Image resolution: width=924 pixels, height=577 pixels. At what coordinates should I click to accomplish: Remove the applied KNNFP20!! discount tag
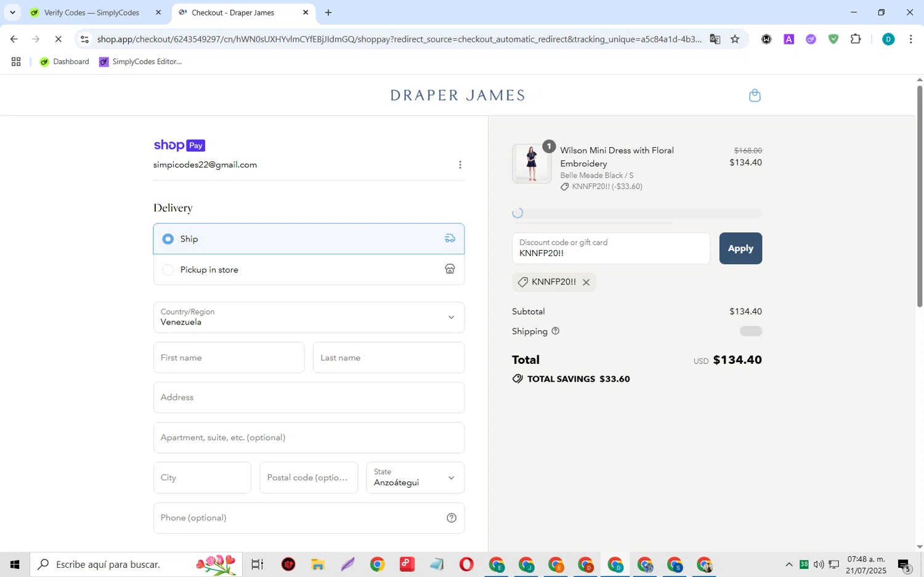586,282
